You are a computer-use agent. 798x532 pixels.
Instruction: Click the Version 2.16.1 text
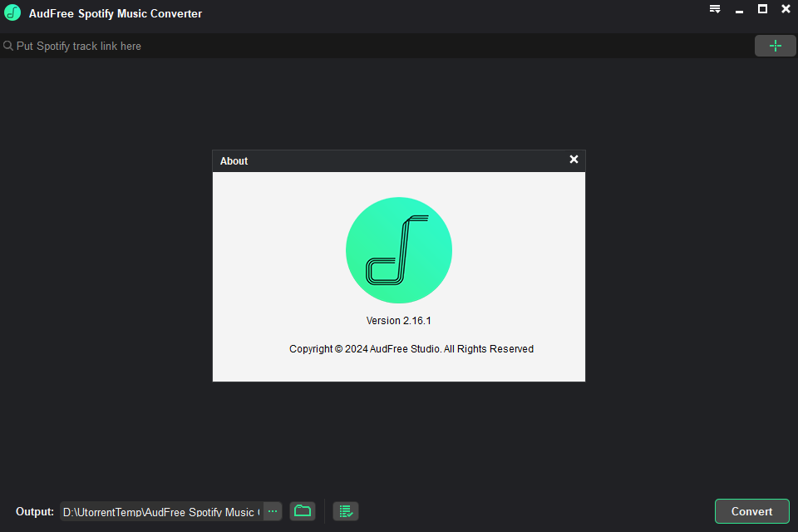pos(398,321)
